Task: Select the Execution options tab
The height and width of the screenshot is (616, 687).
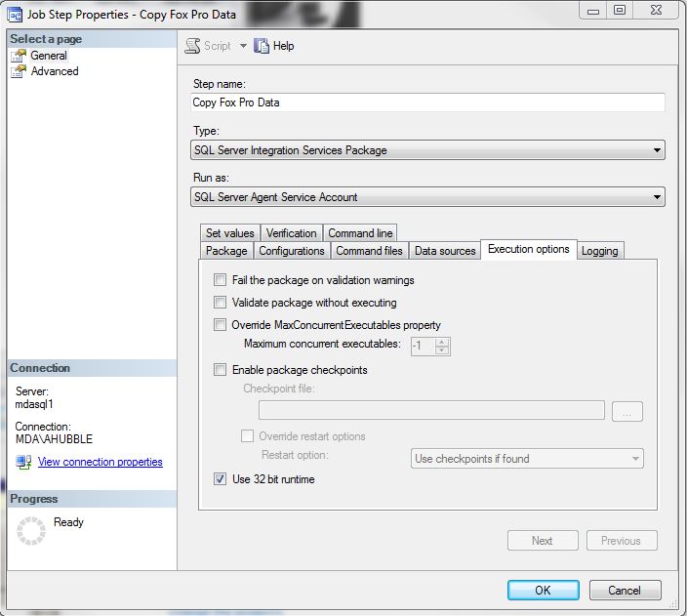Action: pos(528,249)
